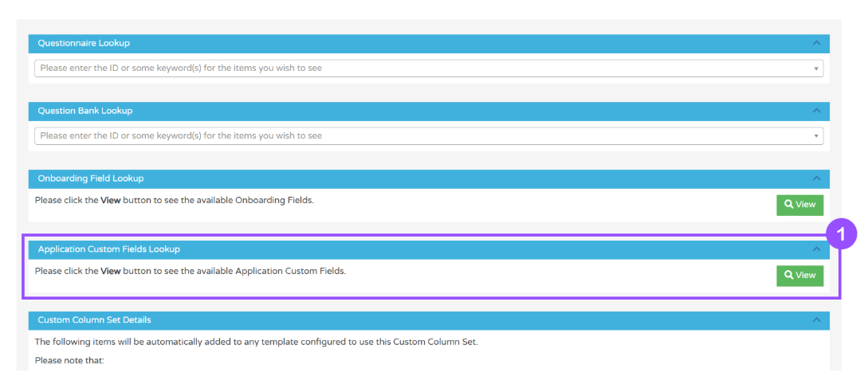Focus the Questionnaire Lookup search field
The height and width of the screenshot is (384, 868).
[399, 69]
